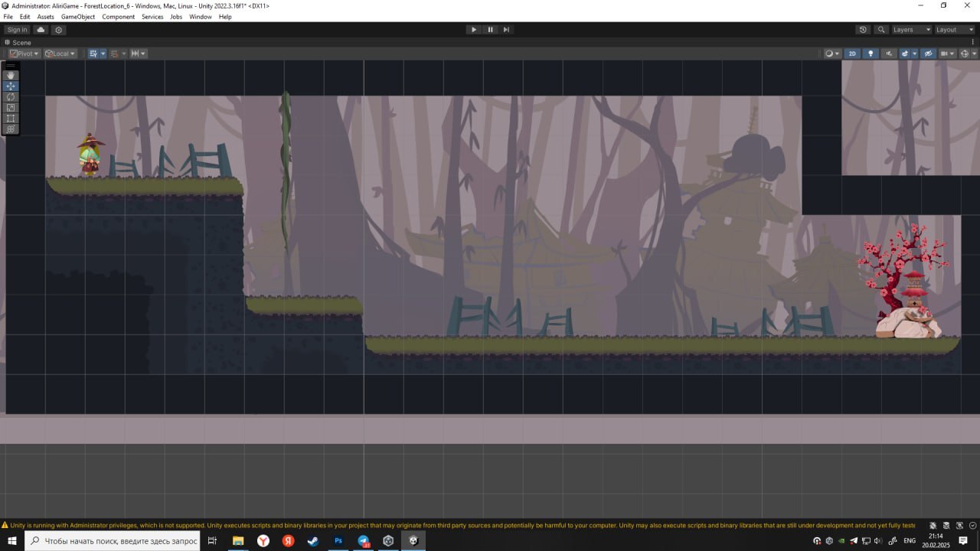Screen dimensions: 980x551
Task: Open Unity Cloud services icon
Action: coord(41,30)
